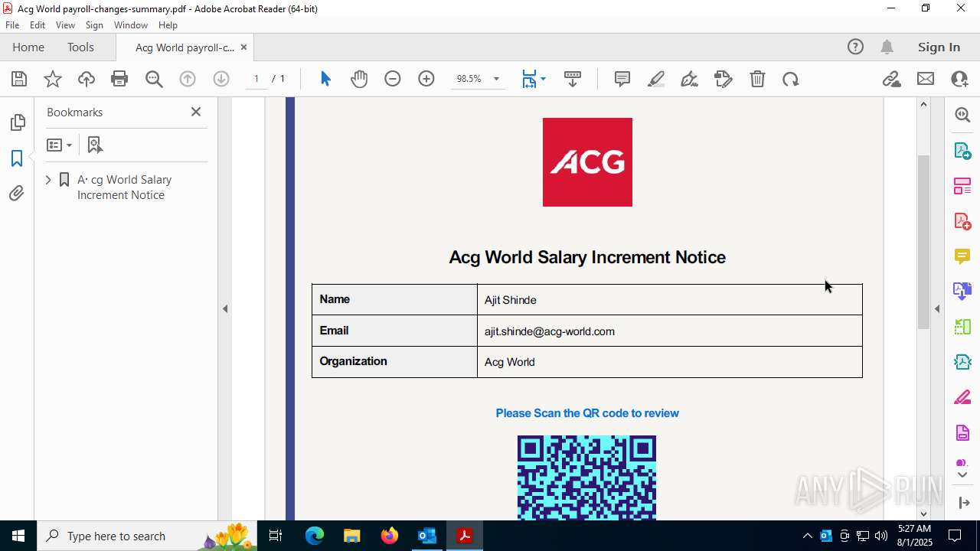Viewport: 980px width, 551px height.
Task: Close the Acg World payroll document tab
Action: [243, 47]
